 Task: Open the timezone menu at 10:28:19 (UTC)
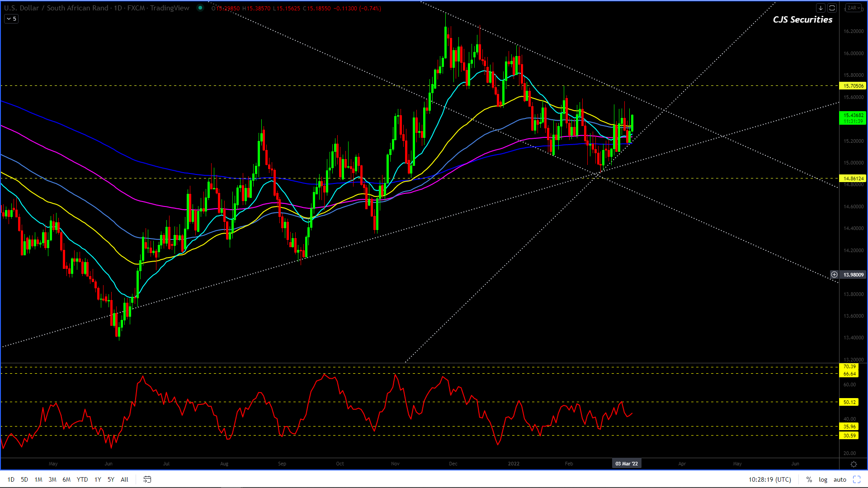pyautogui.click(x=770, y=479)
